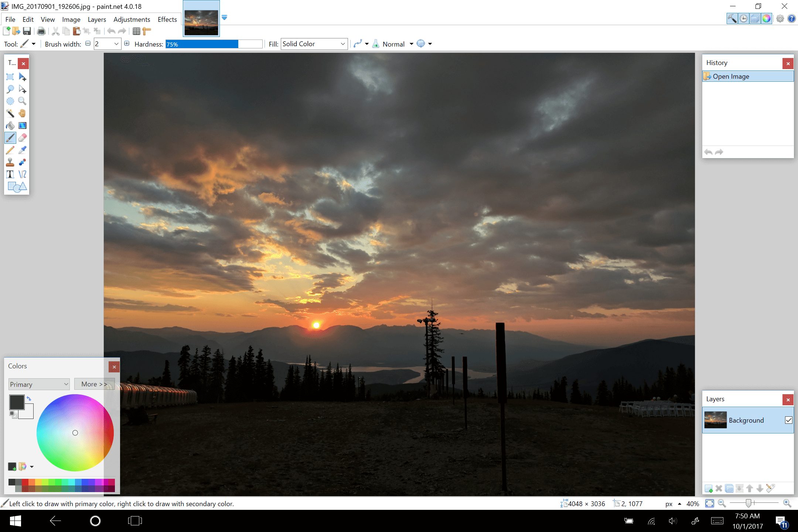Screen dimensions: 798x532
Task: Click the Paste clipboard icon
Action: [76, 31]
